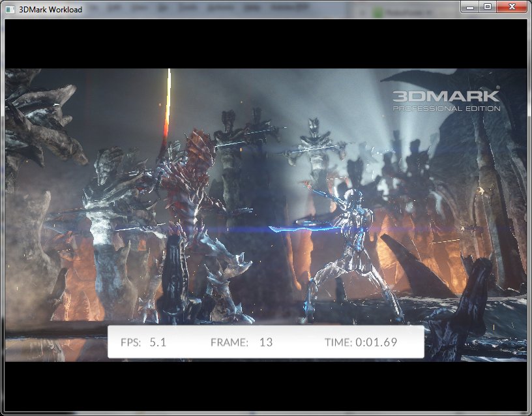Image resolution: width=532 pixels, height=416 pixels.
Task: Click the top black letterbox bar
Action: 266,44
